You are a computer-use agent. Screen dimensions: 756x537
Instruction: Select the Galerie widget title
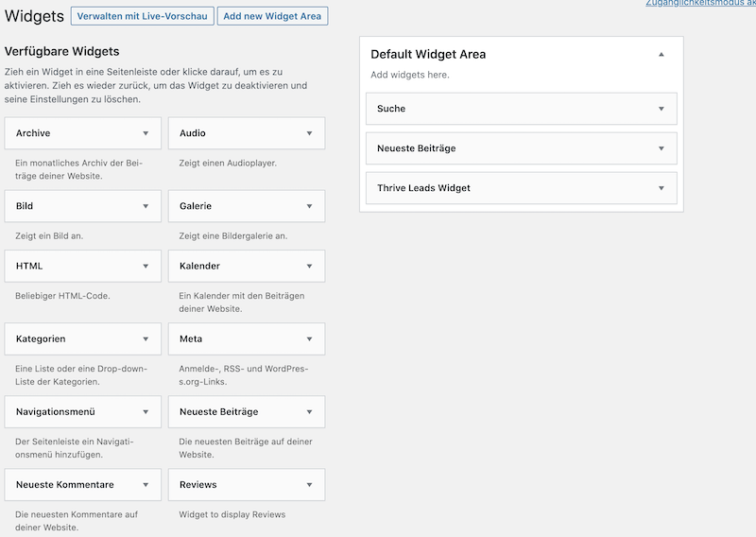tap(196, 206)
